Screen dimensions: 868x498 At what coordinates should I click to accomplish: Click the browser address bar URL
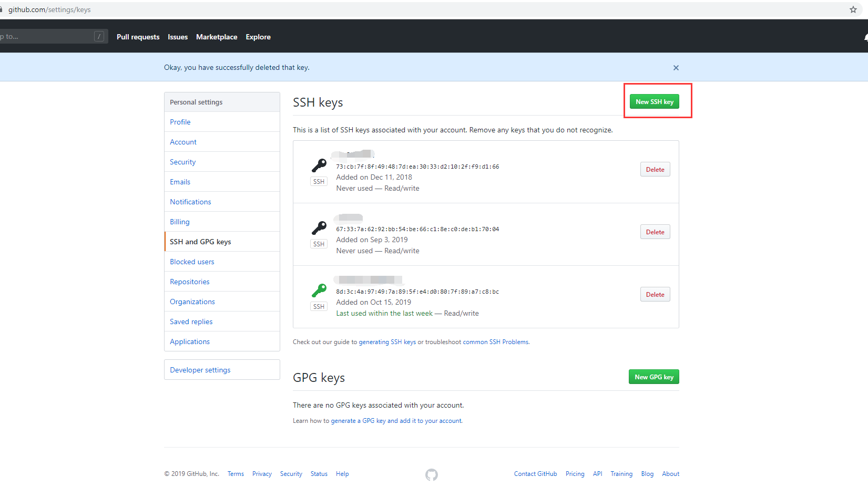(49, 9)
